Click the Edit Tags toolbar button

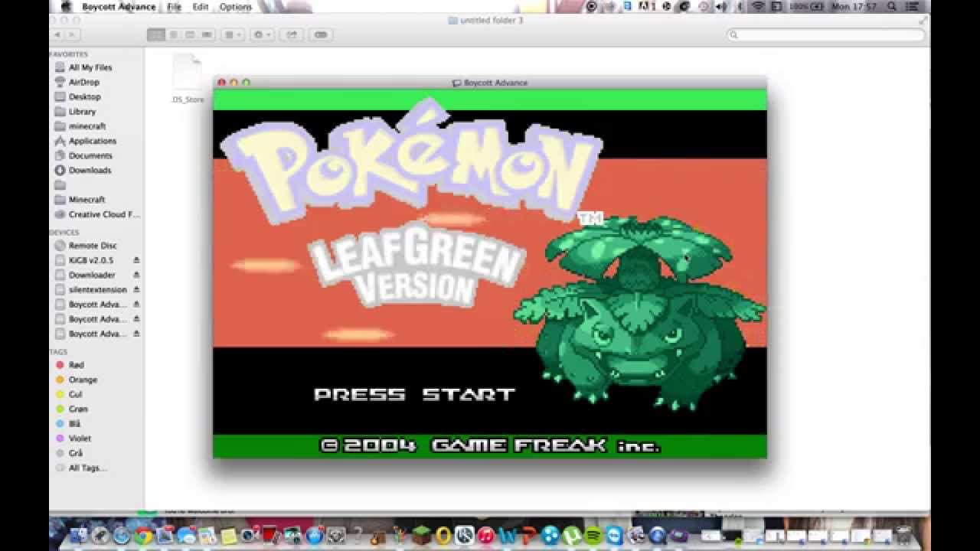click(x=321, y=34)
